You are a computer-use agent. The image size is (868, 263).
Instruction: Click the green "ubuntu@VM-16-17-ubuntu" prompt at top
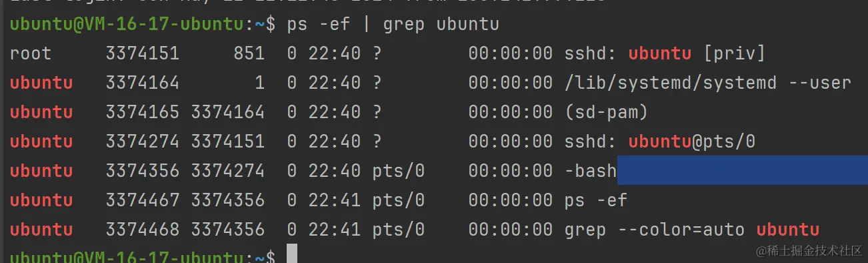(126, 25)
